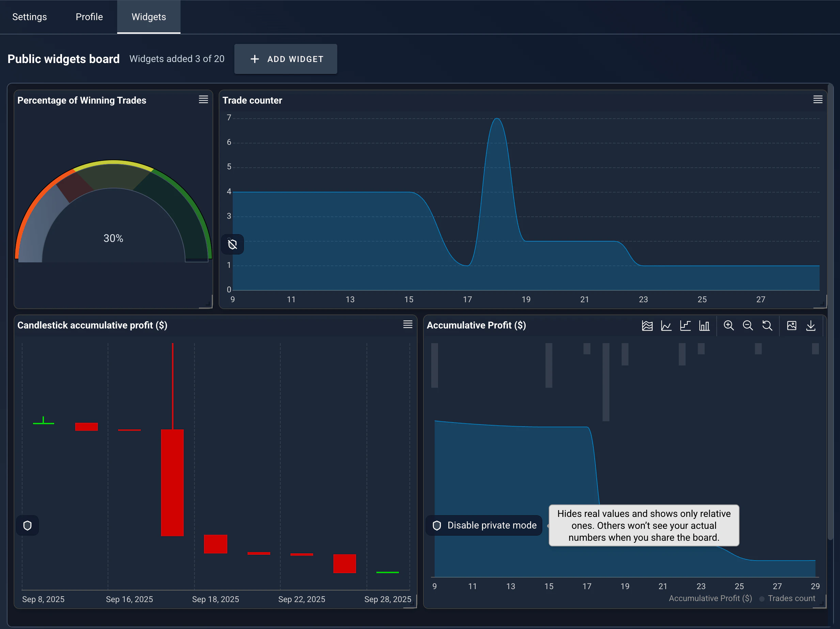This screenshot has width=840, height=629.
Task: Select the Widgets tab
Action: tap(149, 17)
